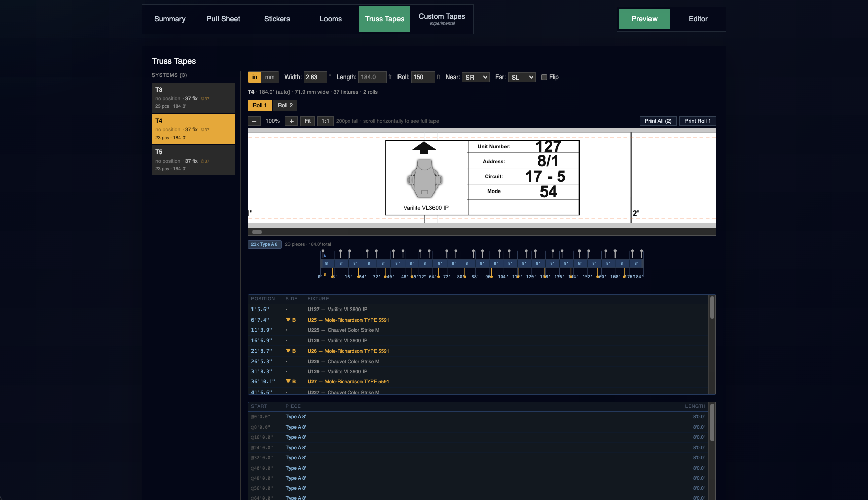This screenshot has width=868, height=500.
Task: Open the Summary tab
Action: click(x=170, y=19)
